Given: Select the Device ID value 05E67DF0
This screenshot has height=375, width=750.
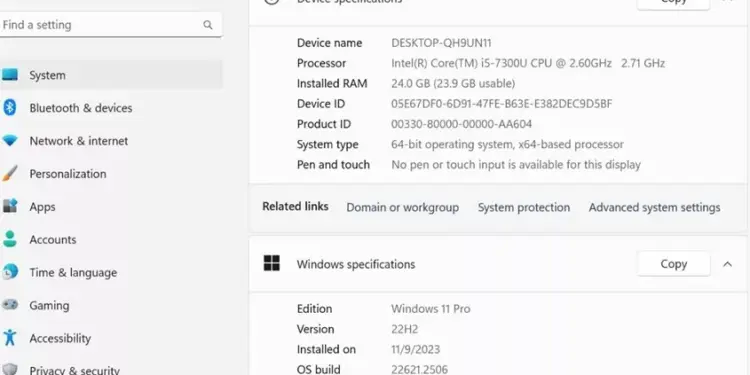Looking at the screenshot, I should click(x=502, y=104).
